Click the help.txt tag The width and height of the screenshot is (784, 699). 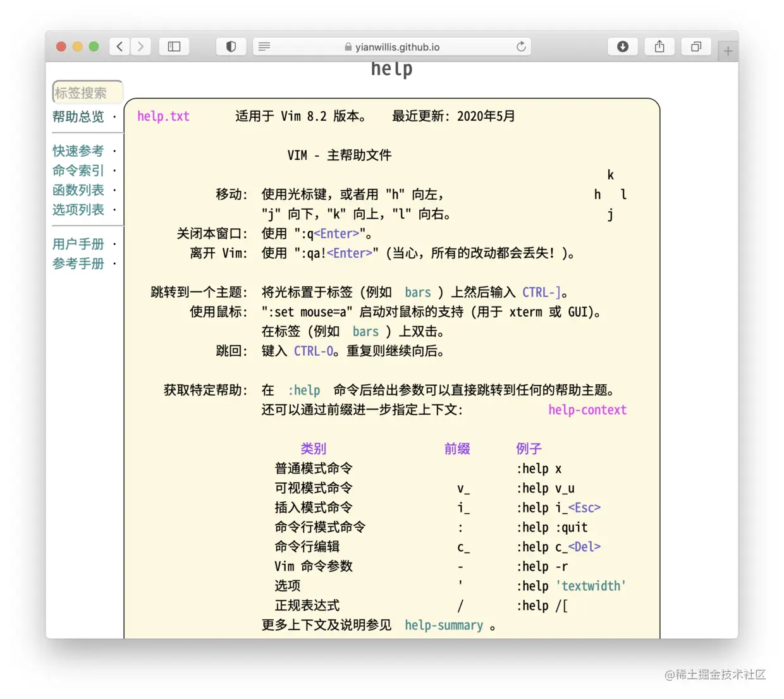[163, 116]
